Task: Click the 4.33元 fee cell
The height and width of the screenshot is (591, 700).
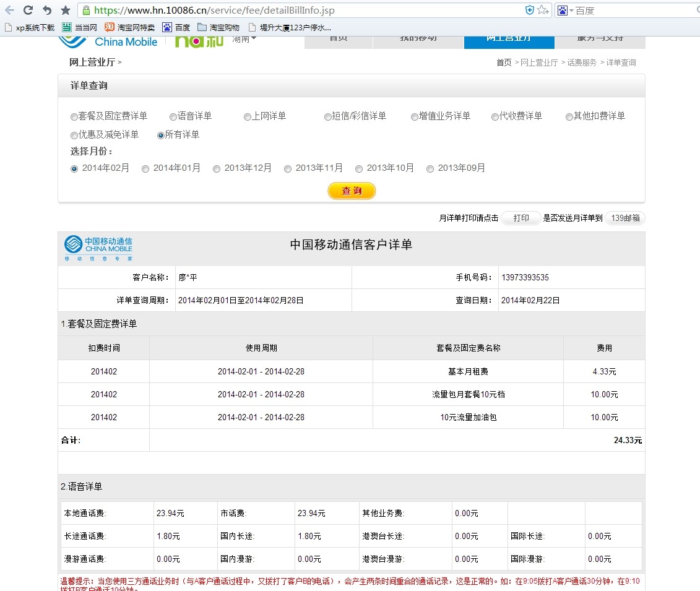Action: 604,371
